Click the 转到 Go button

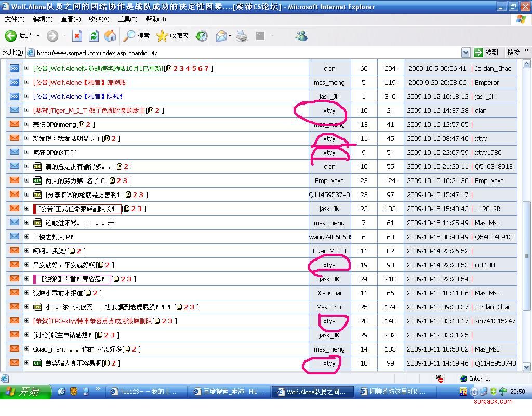pos(486,53)
